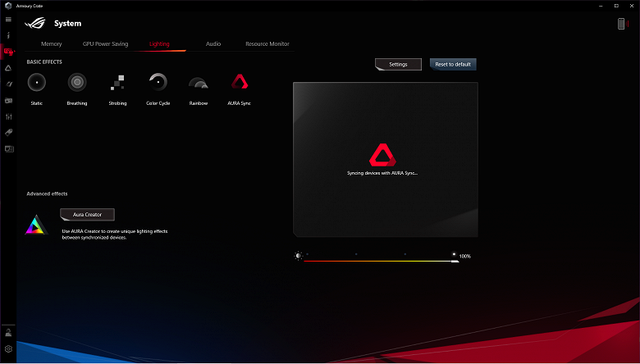Click Reset to default

(453, 65)
